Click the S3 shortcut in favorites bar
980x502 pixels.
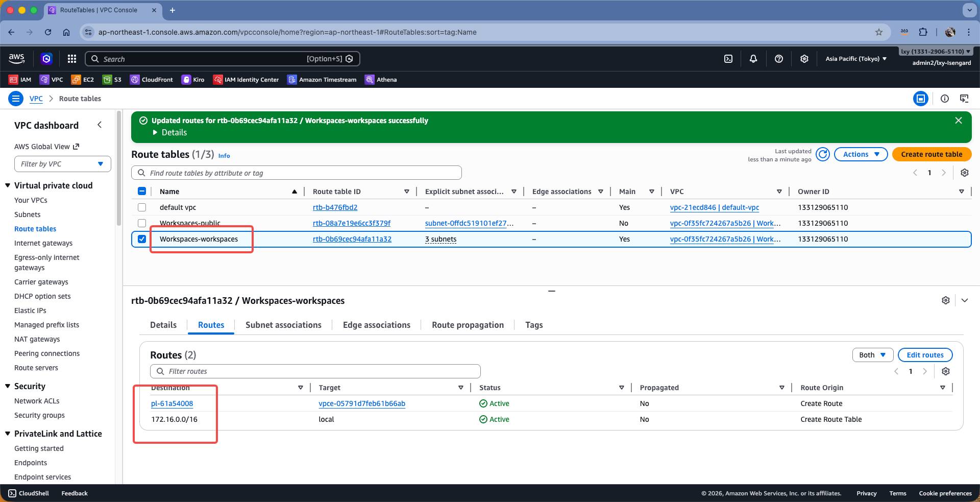(112, 80)
